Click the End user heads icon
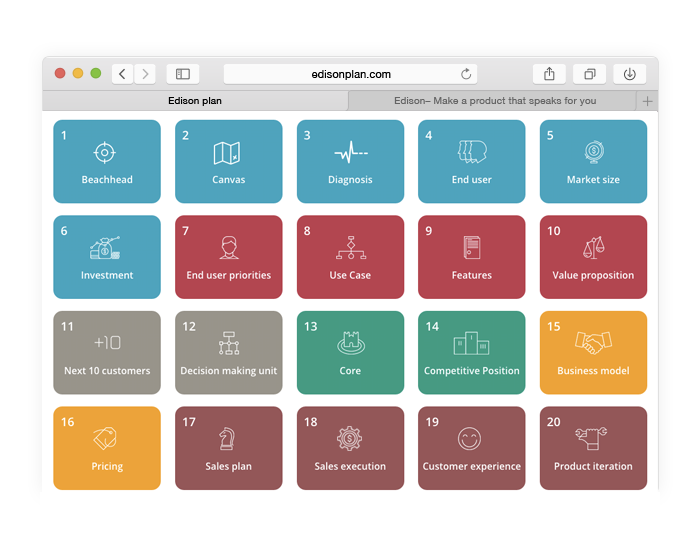Screen dimensions: 700x550 pos(472,151)
